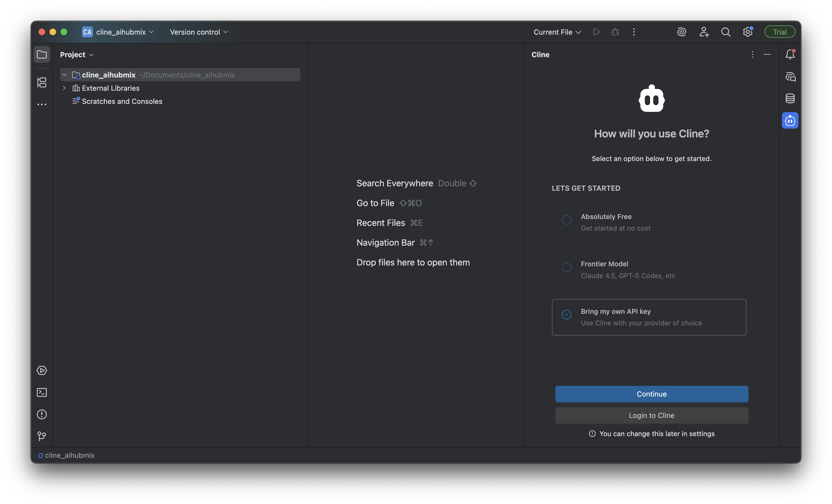
Task: Click the Notifications bell icon
Action: pyautogui.click(x=790, y=54)
